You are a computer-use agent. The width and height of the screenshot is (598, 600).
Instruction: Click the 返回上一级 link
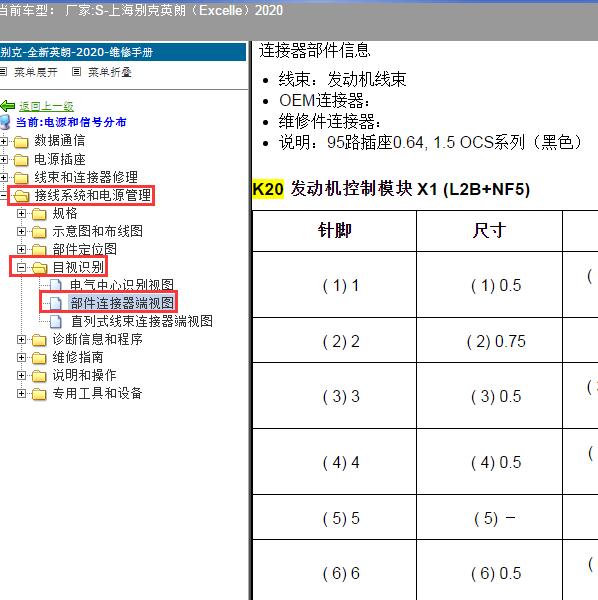46,106
